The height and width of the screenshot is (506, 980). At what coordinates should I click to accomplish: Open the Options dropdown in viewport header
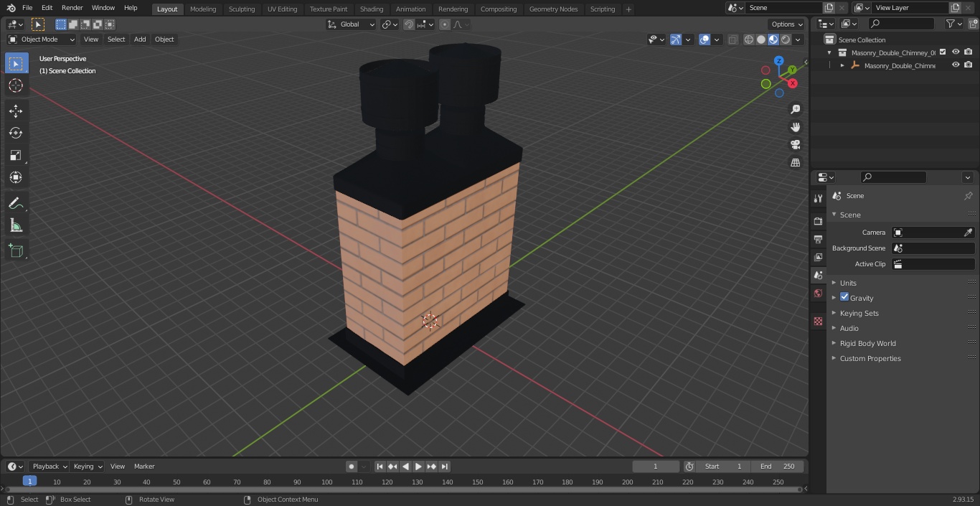pyautogui.click(x=787, y=24)
